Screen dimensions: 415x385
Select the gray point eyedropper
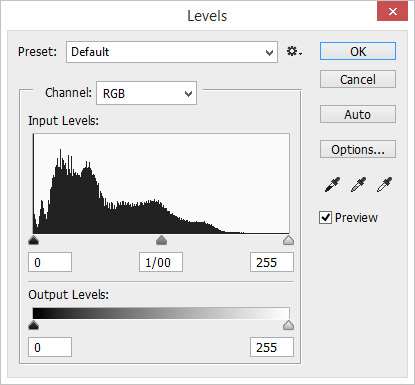[358, 184]
